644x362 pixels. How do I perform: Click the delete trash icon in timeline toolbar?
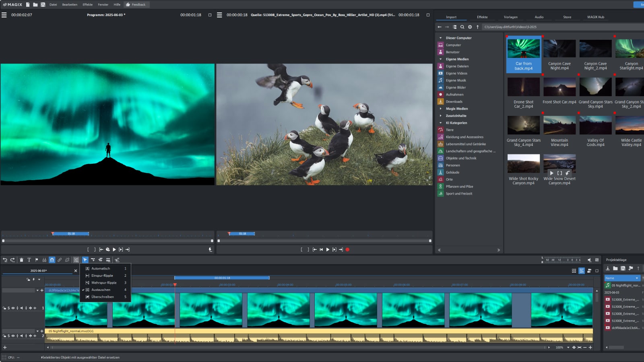point(21,260)
